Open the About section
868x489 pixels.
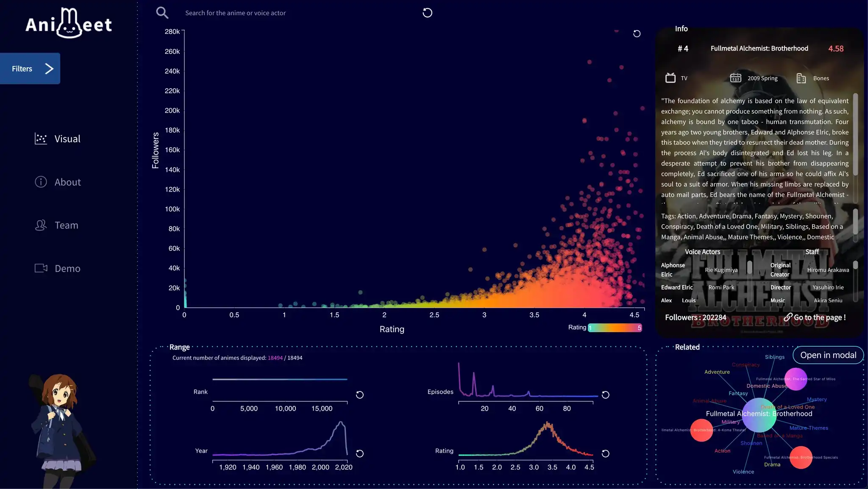(x=58, y=182)
